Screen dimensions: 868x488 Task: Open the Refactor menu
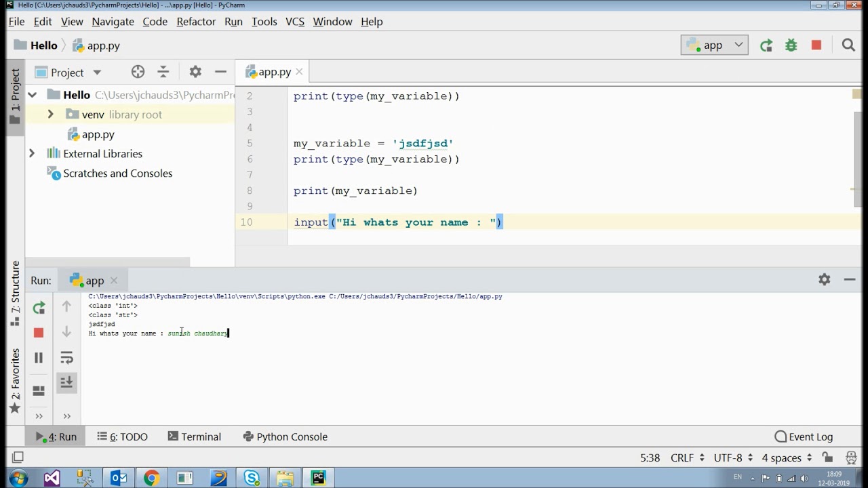coord(196,22)
